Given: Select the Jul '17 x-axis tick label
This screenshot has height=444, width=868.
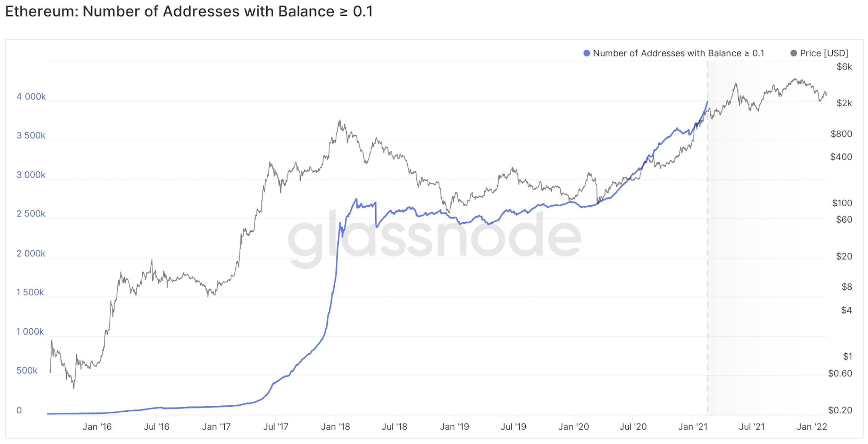Looking at the screenshot, I should click(276, 427).
